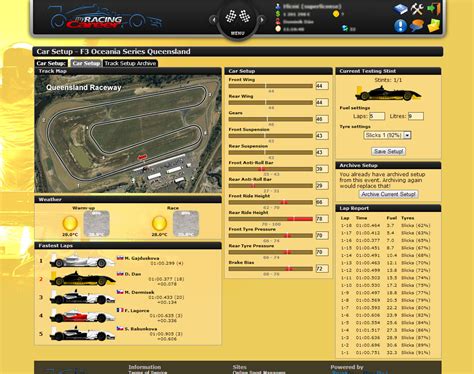
Task: Open the wrench and hammer settings icon
Action: coord(417,9)
